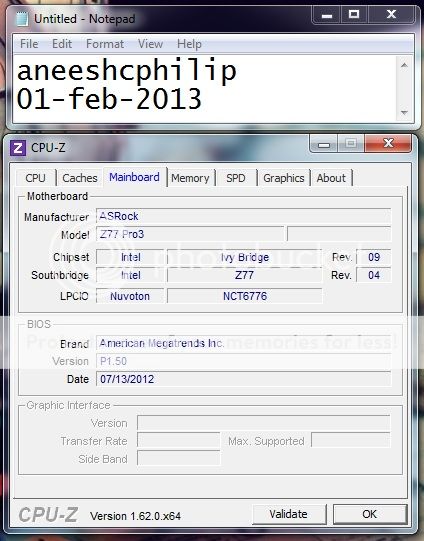
Task: Click the aneeshcphilip text line in Notepad
Action: (x=127, y=71)
